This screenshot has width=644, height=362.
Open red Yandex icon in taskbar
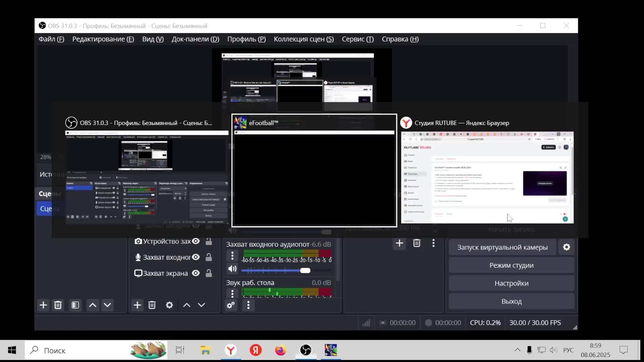coord(256,351)
